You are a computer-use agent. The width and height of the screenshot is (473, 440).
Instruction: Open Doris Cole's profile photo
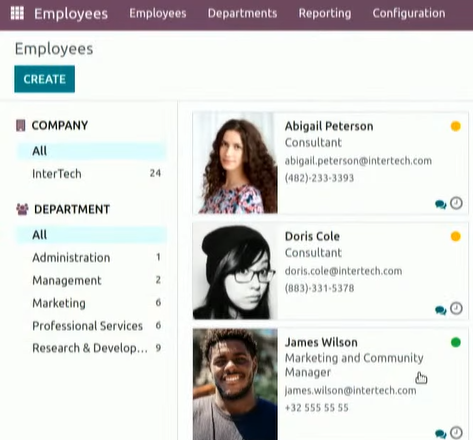click(x=235, y=271)
